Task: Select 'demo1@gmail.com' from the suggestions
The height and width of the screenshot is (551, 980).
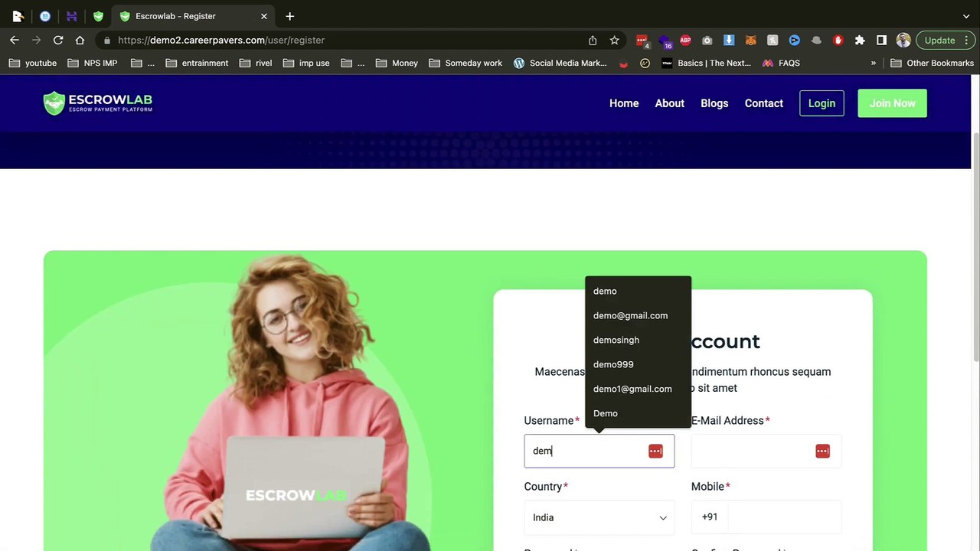Action: (x=638, y=389)
